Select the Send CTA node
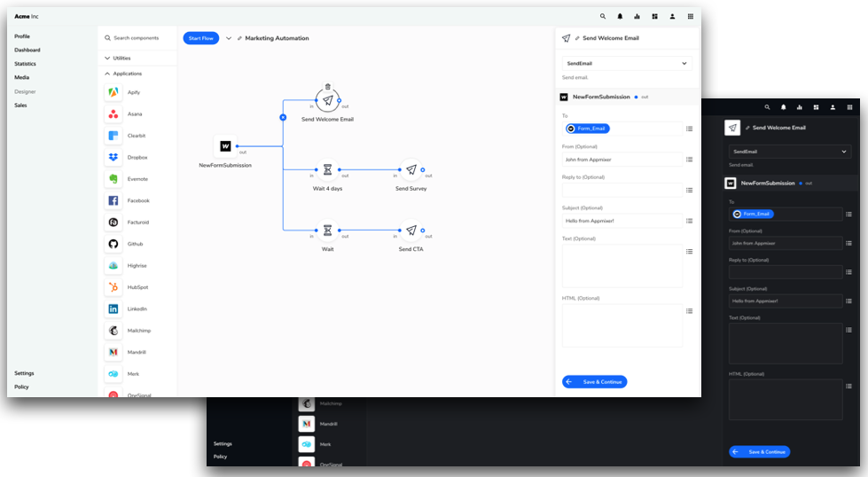868x477 pixels. pyautogui.click(x=411, y=231)
